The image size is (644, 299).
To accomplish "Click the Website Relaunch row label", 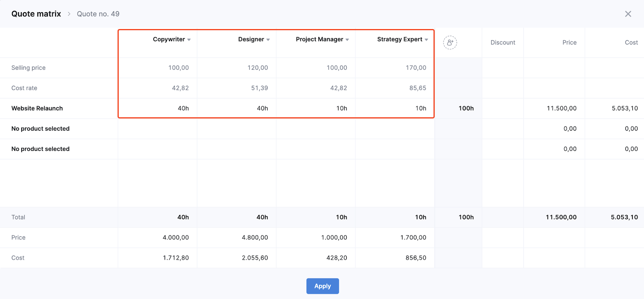I will tap(37, 108).
